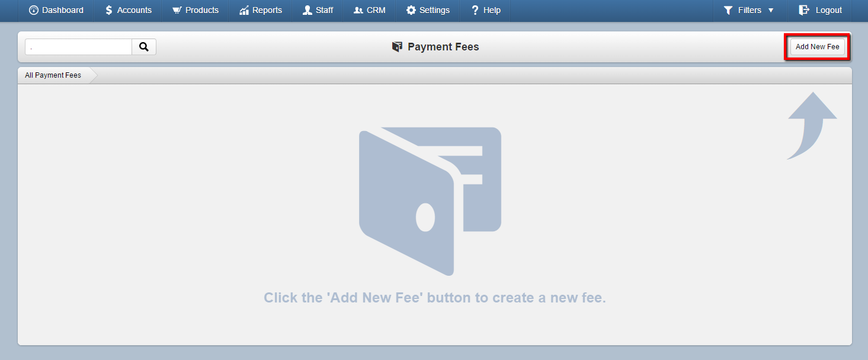Image resolution: width=868 pixels, height=360 pixels.
Task: Click the Filters funnel icon
Action: click(728, 10)
